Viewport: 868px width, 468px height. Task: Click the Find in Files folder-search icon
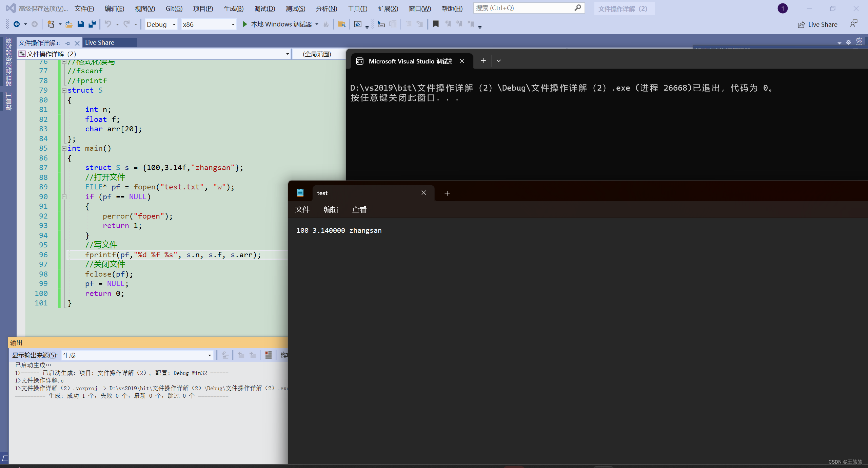tap(341, 24)
